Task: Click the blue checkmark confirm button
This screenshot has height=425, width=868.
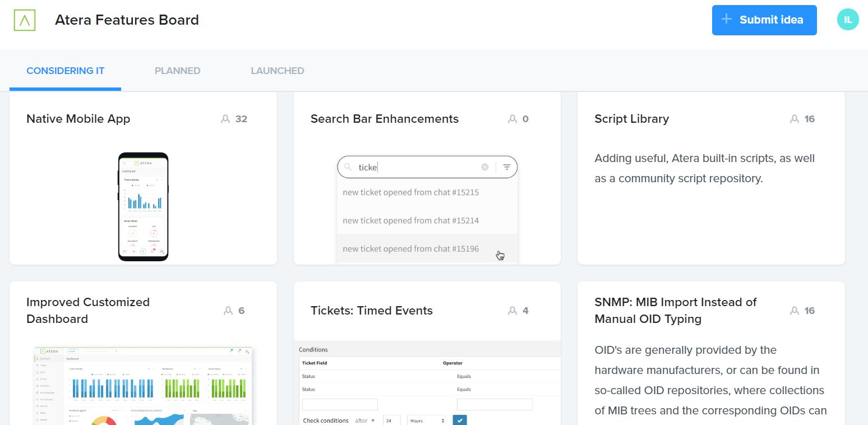Action: [x=460, y=420]
